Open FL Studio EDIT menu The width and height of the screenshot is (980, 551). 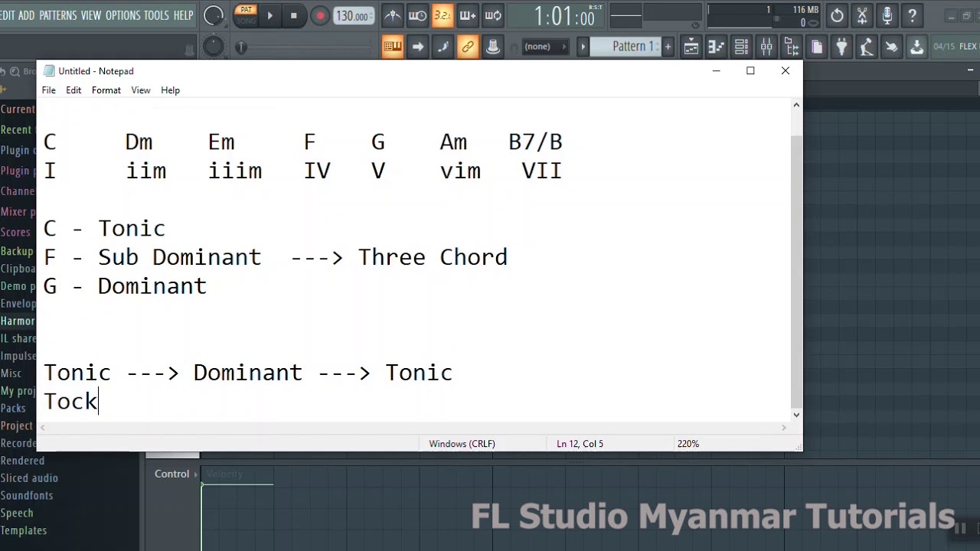(x=7, y=15)
